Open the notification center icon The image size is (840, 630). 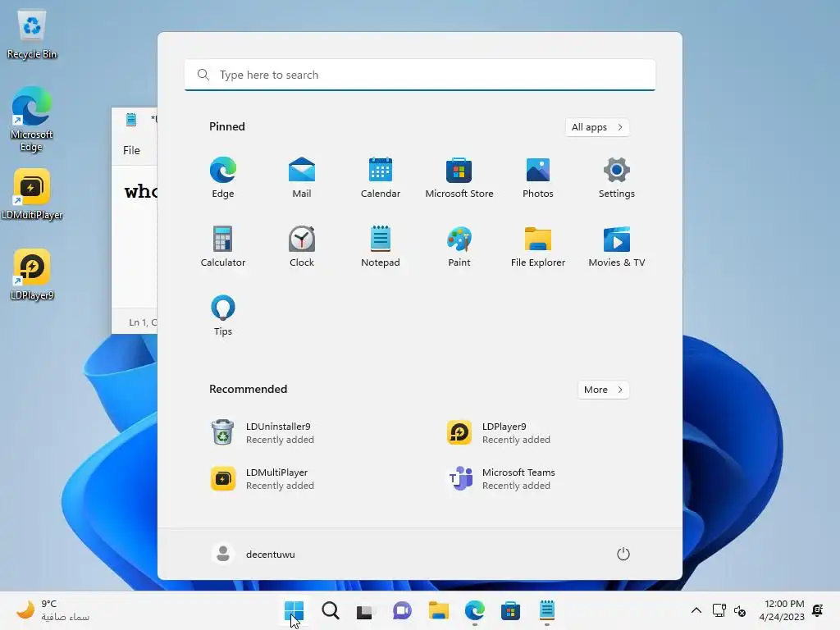pos(818,610)
